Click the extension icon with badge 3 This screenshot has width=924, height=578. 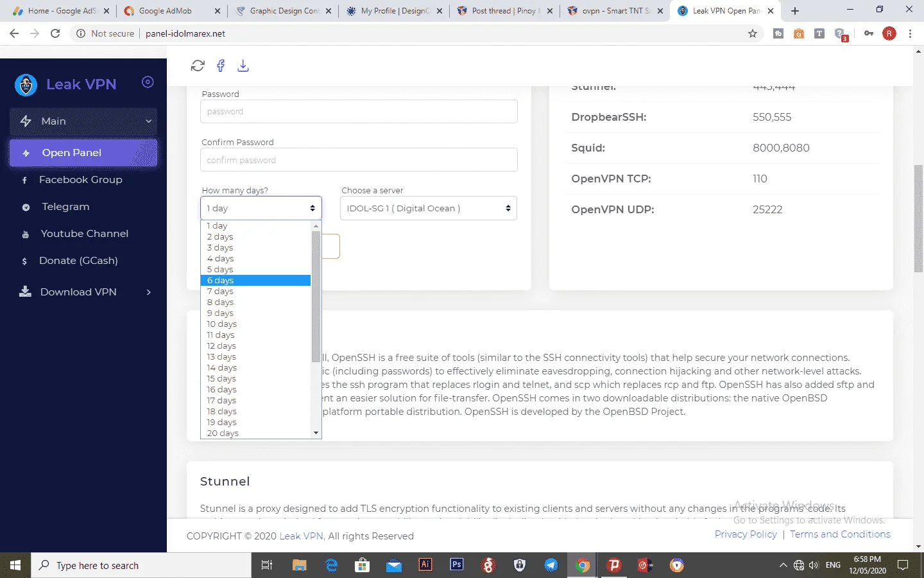point(841,34)
